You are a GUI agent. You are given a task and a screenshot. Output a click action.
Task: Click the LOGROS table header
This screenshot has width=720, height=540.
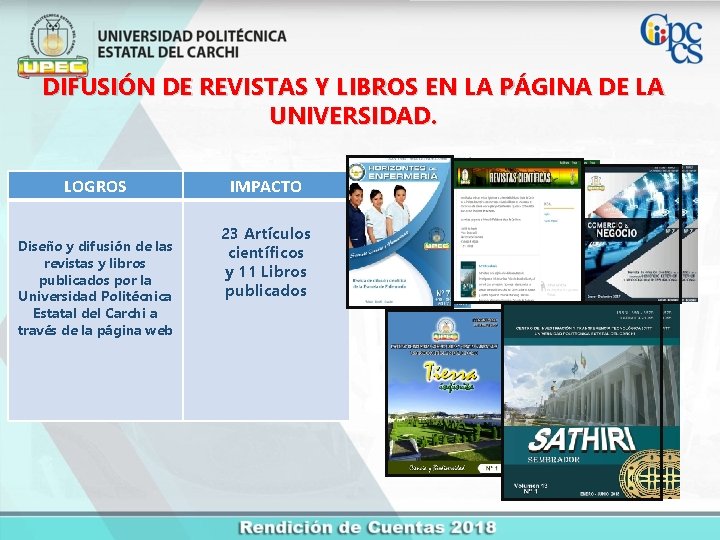click(x=95, y=186)
